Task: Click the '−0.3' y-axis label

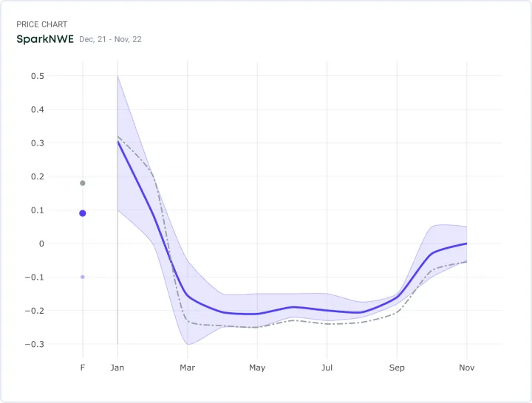Action: coord(35,344)
